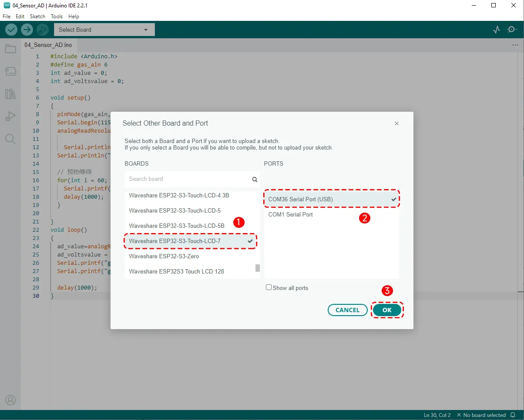
Task: Start debugging with the Debug icon
Action: pos(42,30)
